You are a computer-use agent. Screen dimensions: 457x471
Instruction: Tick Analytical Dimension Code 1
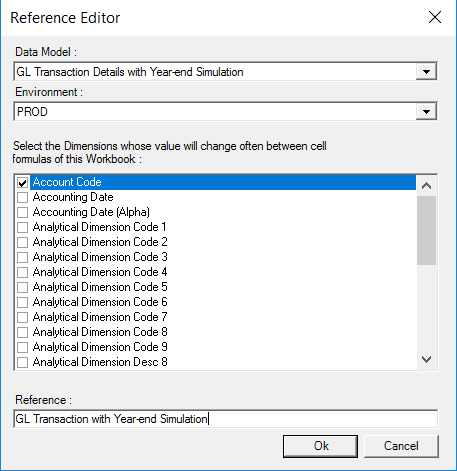pos(22,228)
